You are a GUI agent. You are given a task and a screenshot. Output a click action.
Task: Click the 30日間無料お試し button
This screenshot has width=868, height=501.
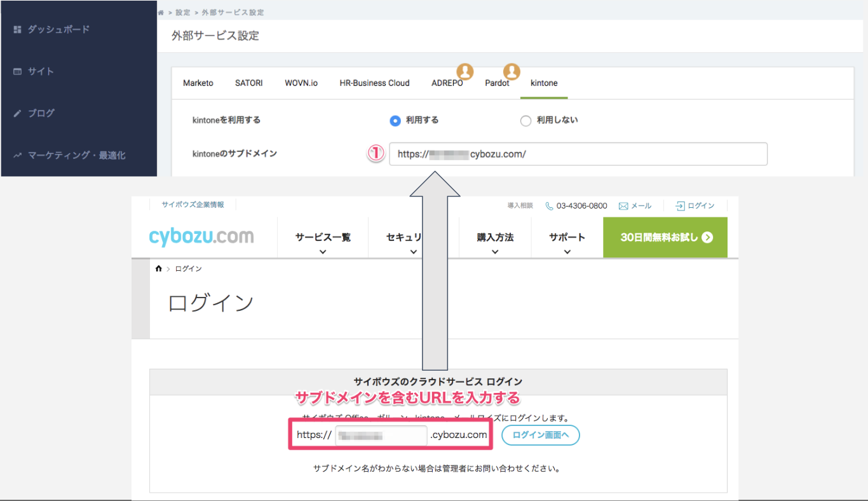pos(665,237)
